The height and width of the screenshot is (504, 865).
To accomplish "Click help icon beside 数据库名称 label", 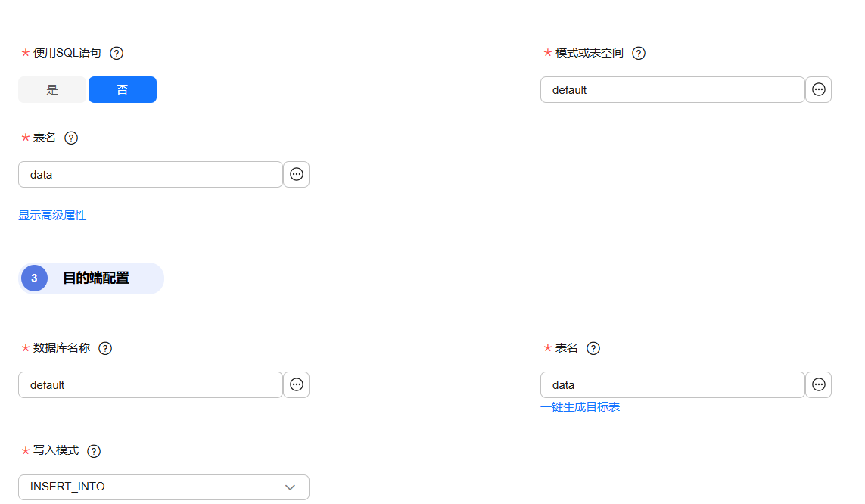I will click(x=105, y=348).
